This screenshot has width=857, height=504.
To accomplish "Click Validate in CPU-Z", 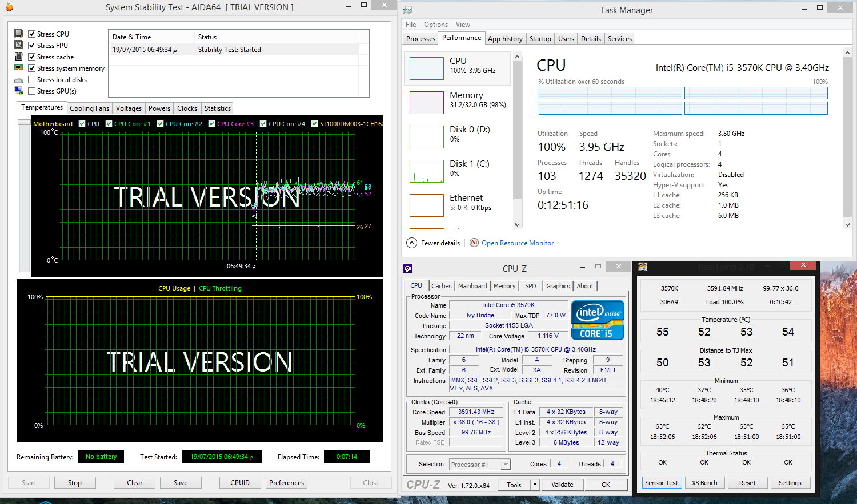I will click(x=562, y=485).
